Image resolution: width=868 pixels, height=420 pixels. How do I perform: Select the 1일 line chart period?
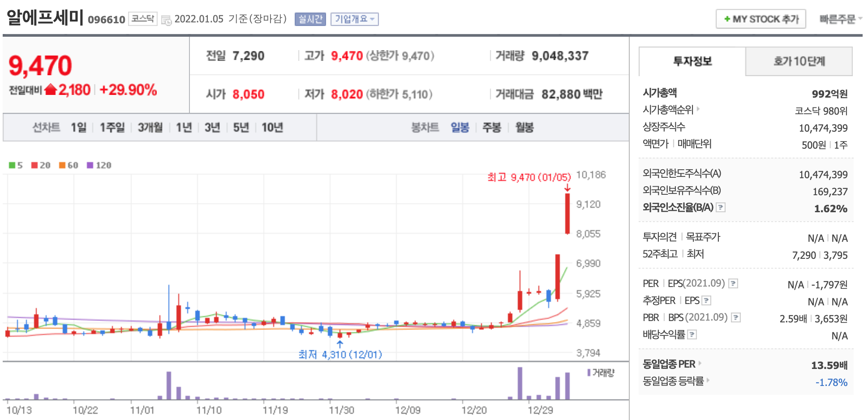pyautogui.click(x=78, y=128)
